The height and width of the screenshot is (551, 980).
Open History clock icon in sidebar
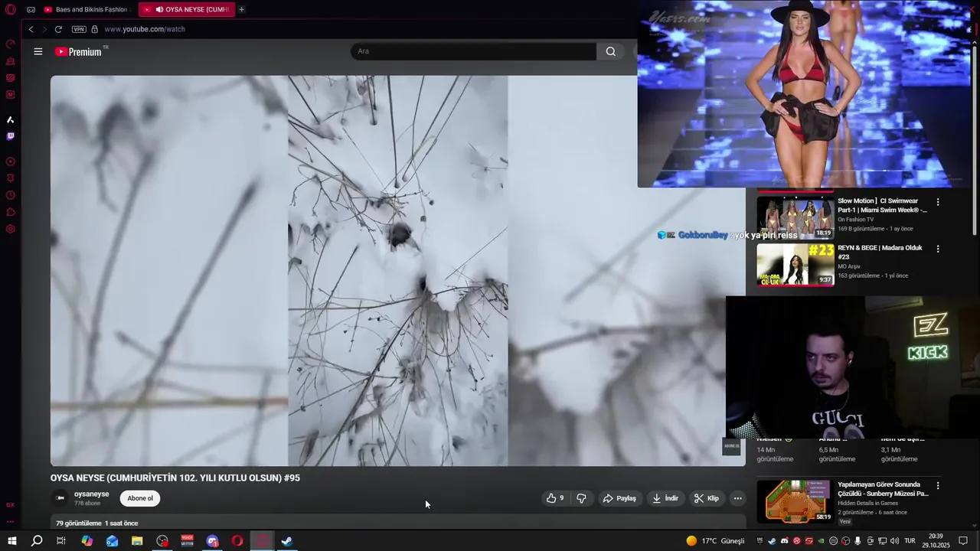tap(11, 195)
